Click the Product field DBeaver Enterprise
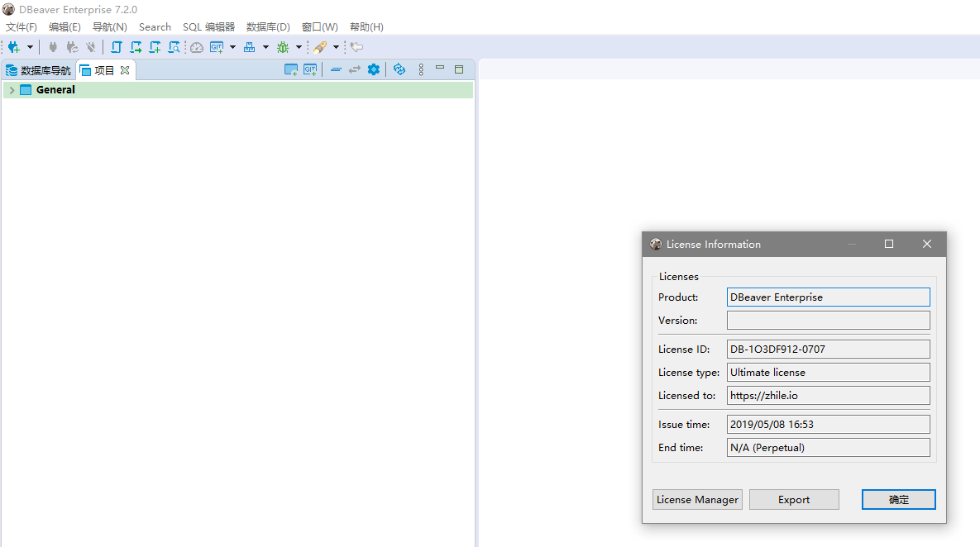Image resolution: width=980 pixels, height=547 pixels. click(828, 297)
